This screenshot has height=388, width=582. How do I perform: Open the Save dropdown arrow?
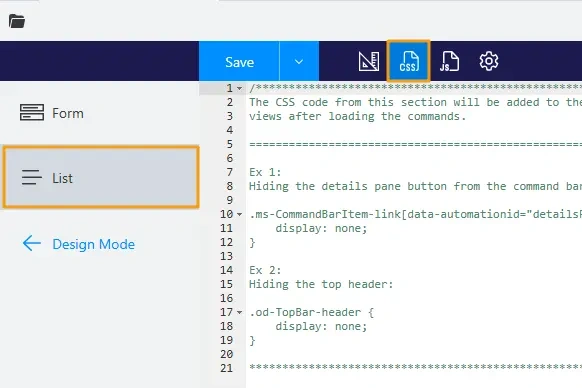coord(299,61)
